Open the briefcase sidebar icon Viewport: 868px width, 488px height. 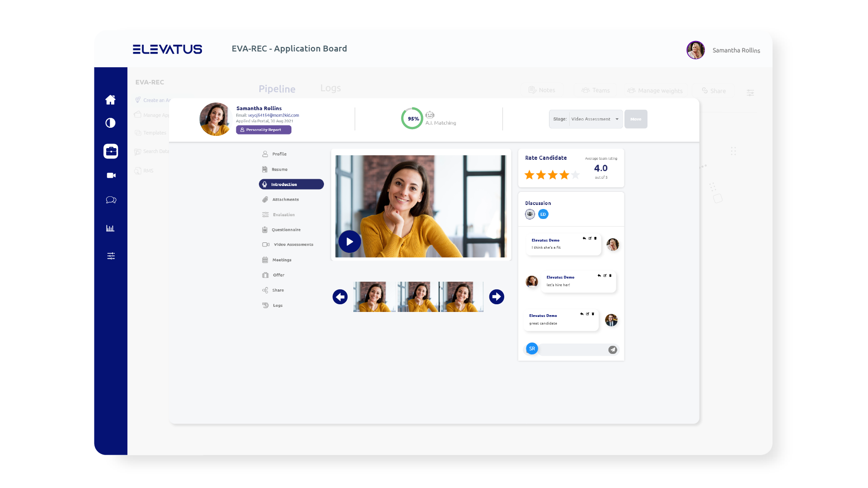pyautogui.click(x=111, y=151)
